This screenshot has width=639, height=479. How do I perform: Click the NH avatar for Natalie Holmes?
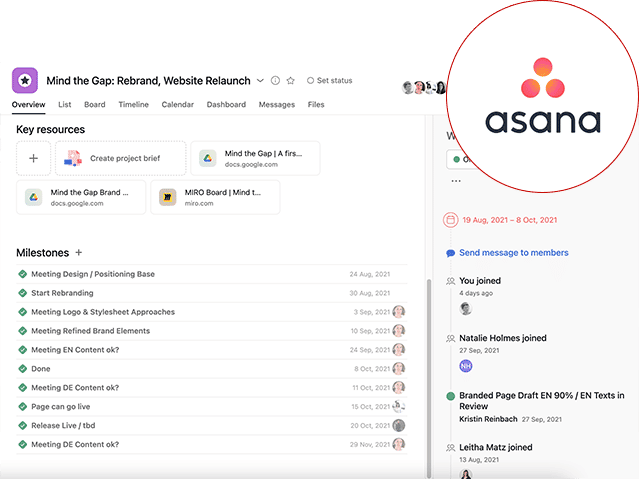coord(465,366)
